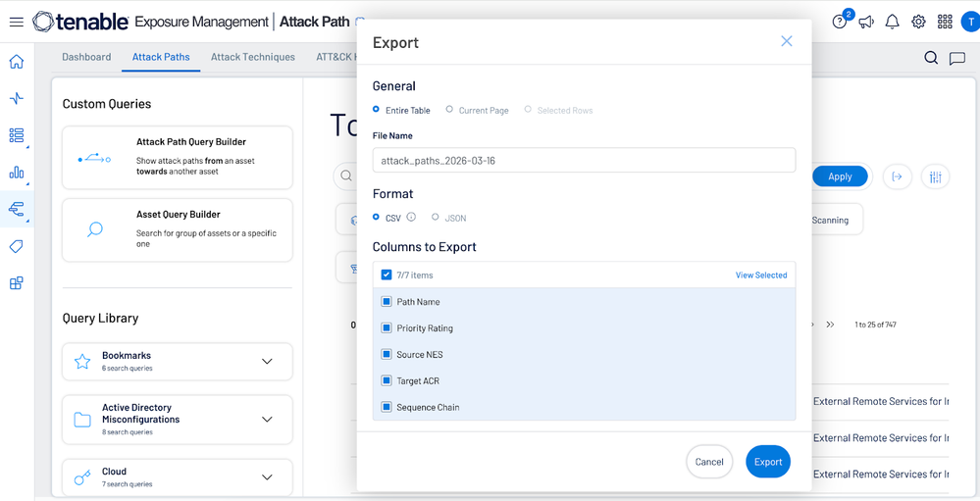
Task: Open the Asset Query Builder card
Action: [178, 229]
